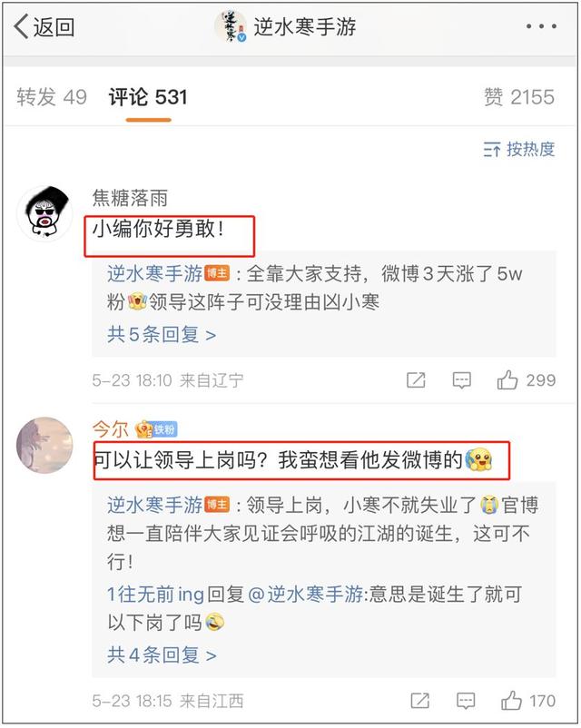Screen dimensions: 581x728
Task: Repost 今尔's comment via share icon
Action: click(419, 700)
